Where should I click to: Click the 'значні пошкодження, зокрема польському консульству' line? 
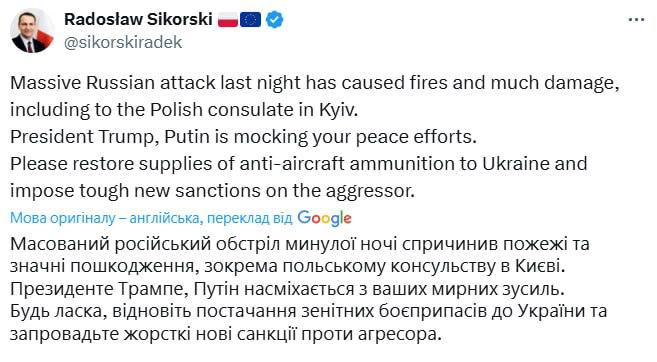285,267
